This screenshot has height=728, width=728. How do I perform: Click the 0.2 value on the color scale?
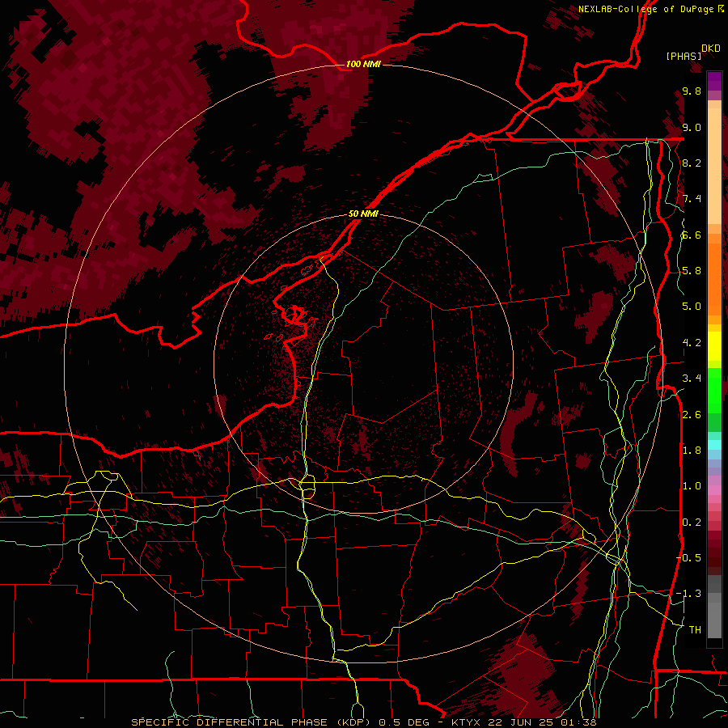(x=692, y=522)
